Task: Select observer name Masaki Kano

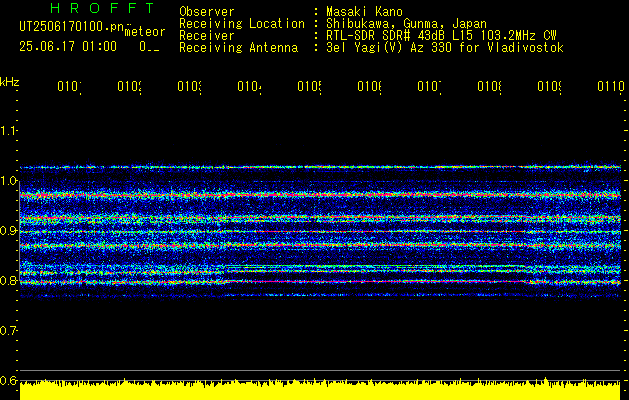Action: point(364,11)
